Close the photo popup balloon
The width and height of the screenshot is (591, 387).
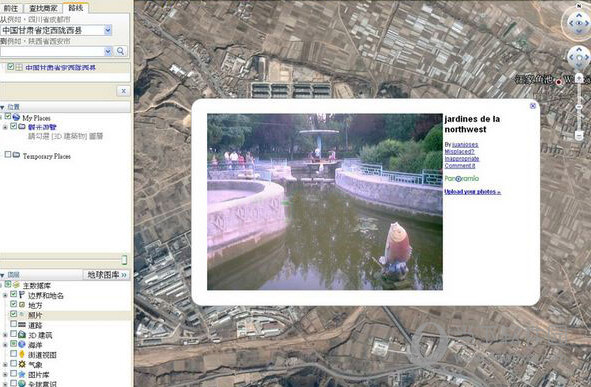pyautogui.click(x=533, y=106)
